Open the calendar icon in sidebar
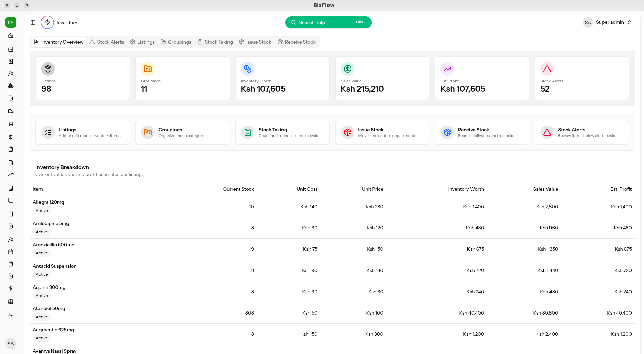This screenshot has width=644, height=354. click(x=11, y=252)
